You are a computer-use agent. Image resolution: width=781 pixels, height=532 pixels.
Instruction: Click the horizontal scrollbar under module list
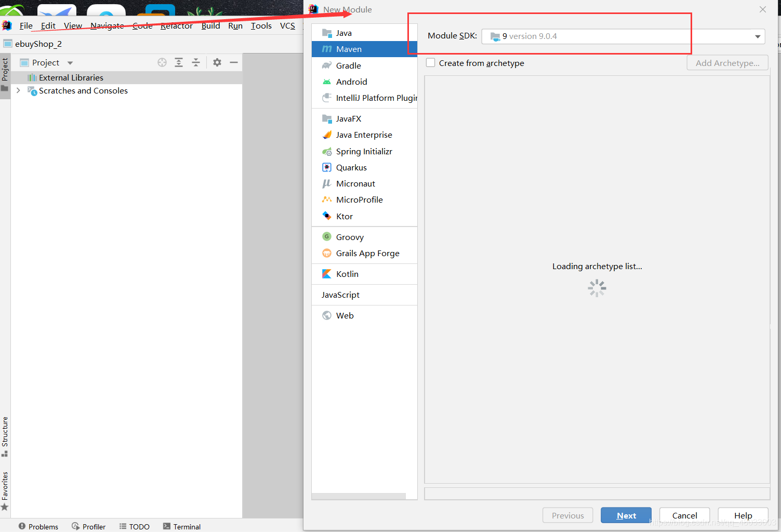(359, 496)
